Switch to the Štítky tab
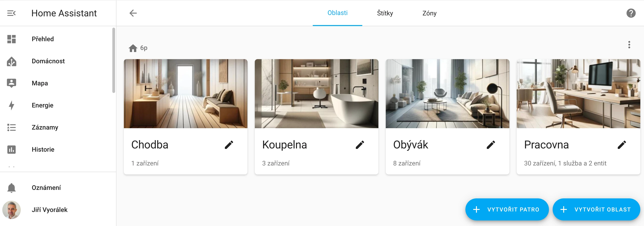This screenshot has width=644, height=226. coord(385,13)
